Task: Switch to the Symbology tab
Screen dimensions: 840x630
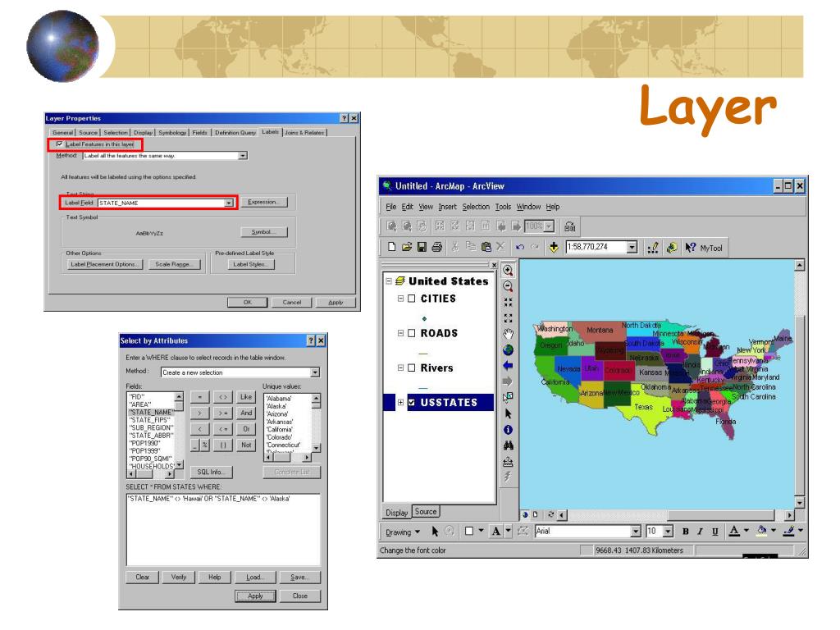Action: [x=172, y=132]
